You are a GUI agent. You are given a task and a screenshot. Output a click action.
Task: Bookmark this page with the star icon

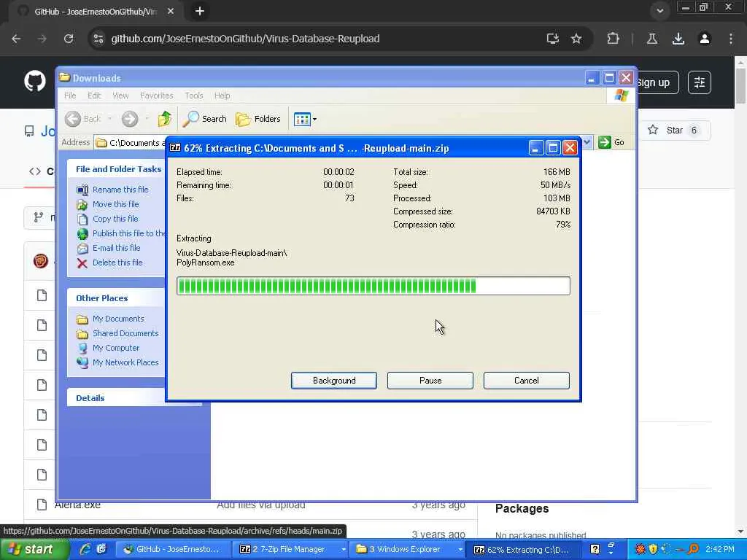576,39
